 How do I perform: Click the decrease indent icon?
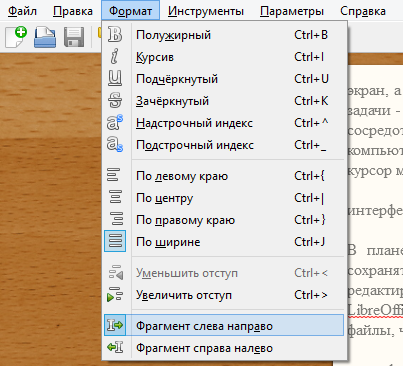(115, 273)
